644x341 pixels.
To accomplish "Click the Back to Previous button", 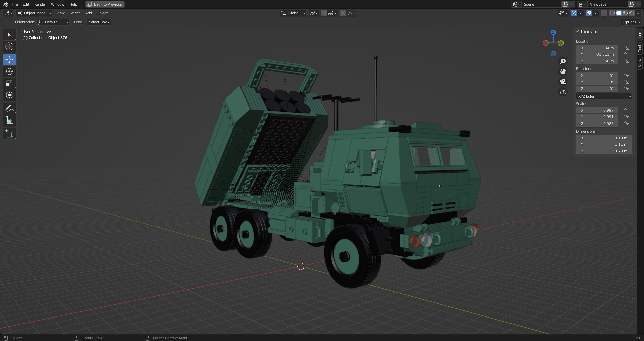I will click(x=105, y=4).
